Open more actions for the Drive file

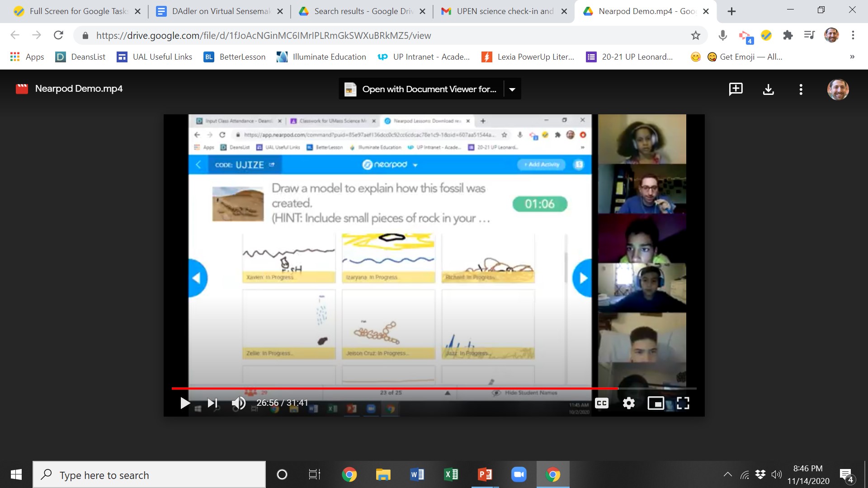(801, 89)
